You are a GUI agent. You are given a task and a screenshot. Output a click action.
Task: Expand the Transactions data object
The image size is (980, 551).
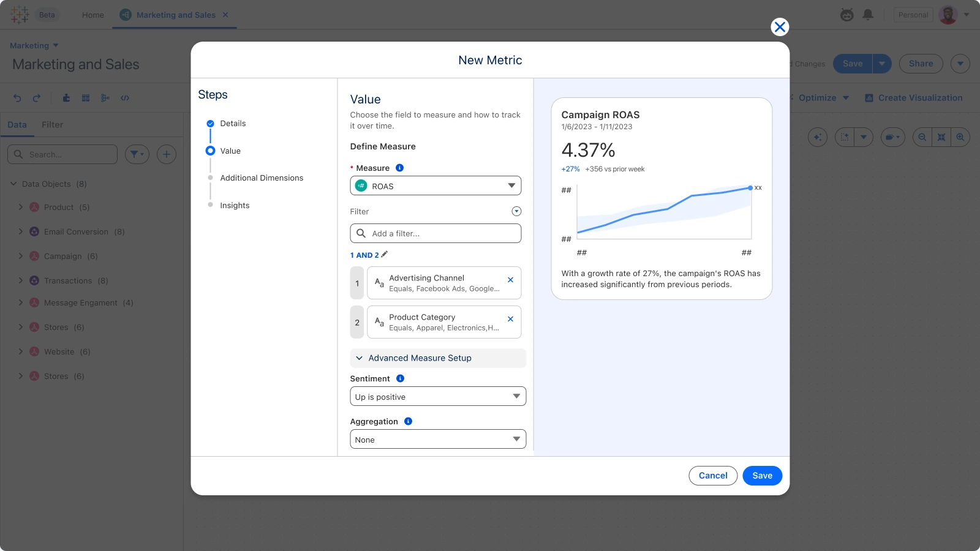point(20,280)
